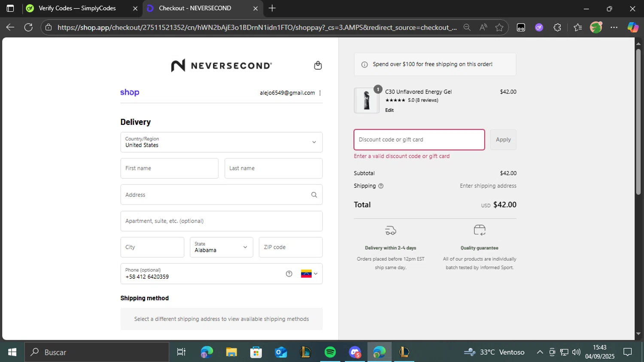Click the NEVERSECOND logo
Viewport: 644px width, 362px height.
[x=222, y=65]
